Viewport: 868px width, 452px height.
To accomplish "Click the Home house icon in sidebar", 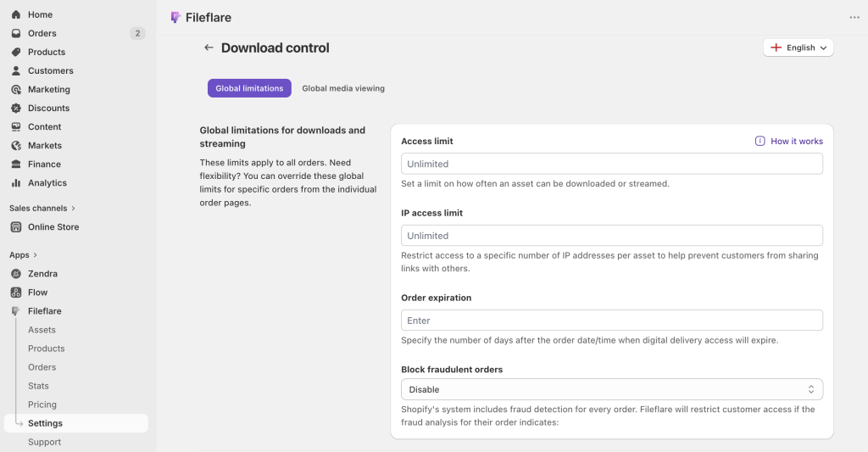I will [x=16, y=14].
